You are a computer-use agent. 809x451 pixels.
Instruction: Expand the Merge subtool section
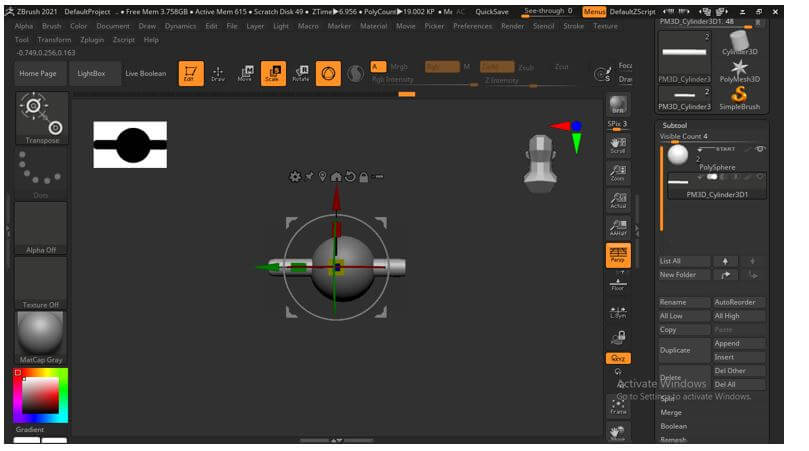click(x=671, y=412)
